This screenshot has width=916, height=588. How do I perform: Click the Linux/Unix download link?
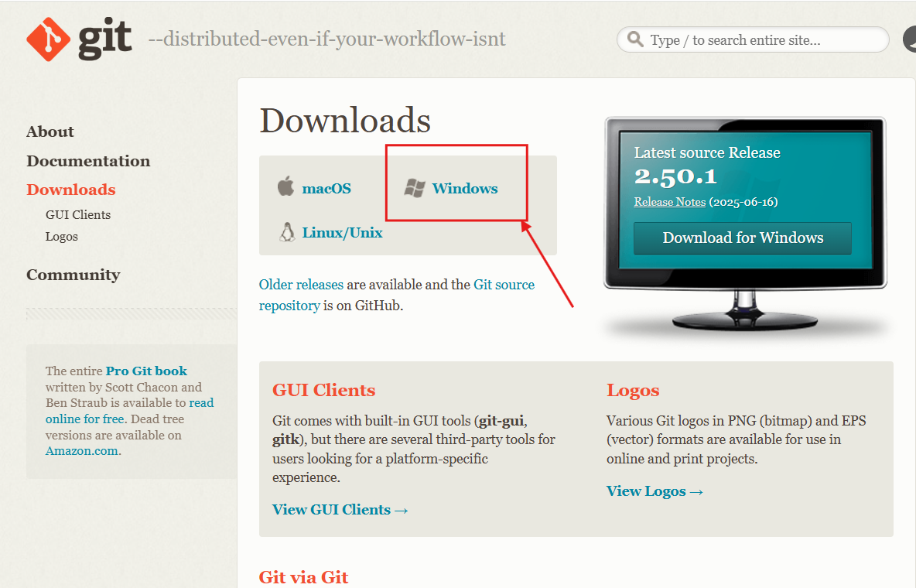tap(342, 233)
